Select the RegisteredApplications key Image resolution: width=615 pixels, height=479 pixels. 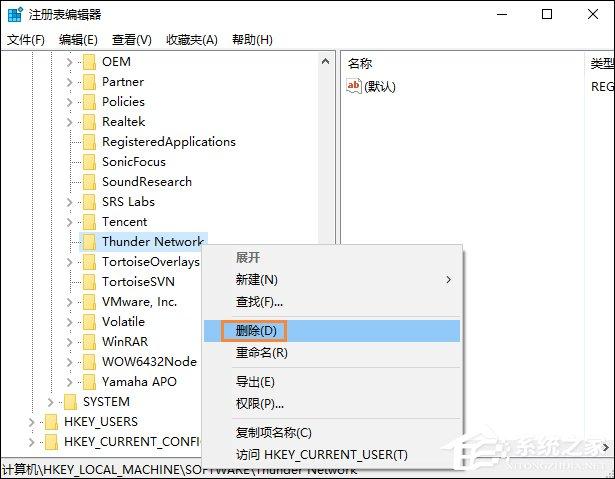[168, 142]
